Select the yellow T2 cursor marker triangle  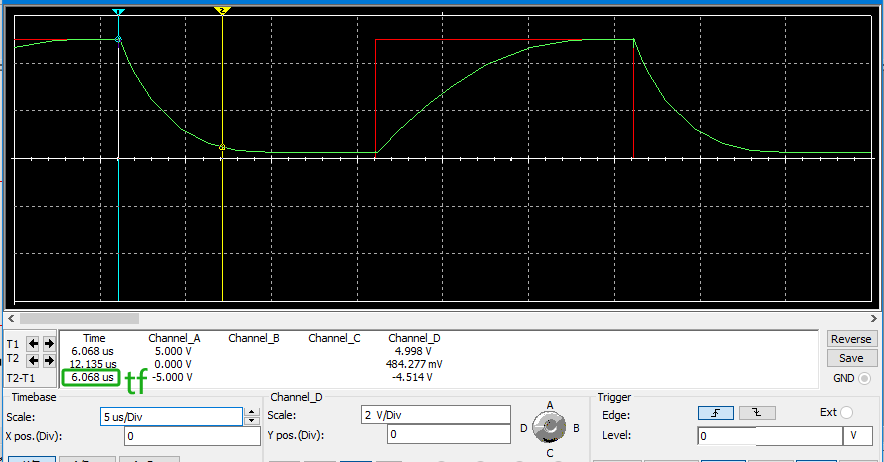223,11
